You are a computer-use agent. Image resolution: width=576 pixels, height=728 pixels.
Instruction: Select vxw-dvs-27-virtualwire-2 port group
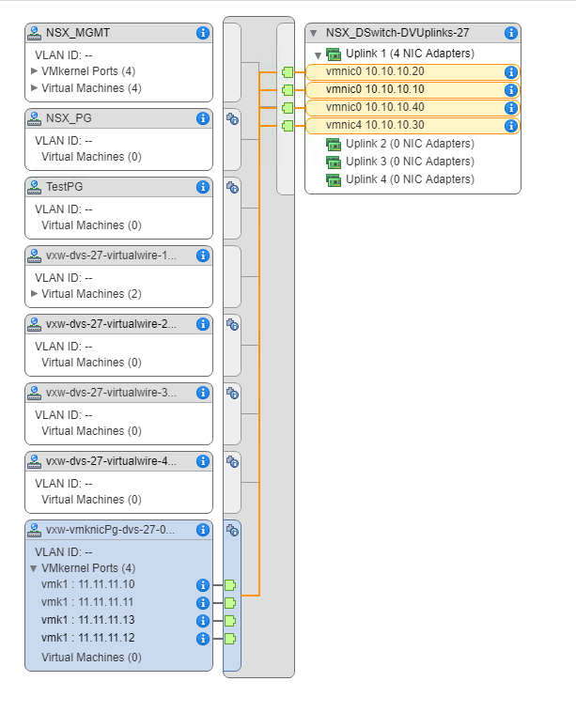click(x=119, y=324)
